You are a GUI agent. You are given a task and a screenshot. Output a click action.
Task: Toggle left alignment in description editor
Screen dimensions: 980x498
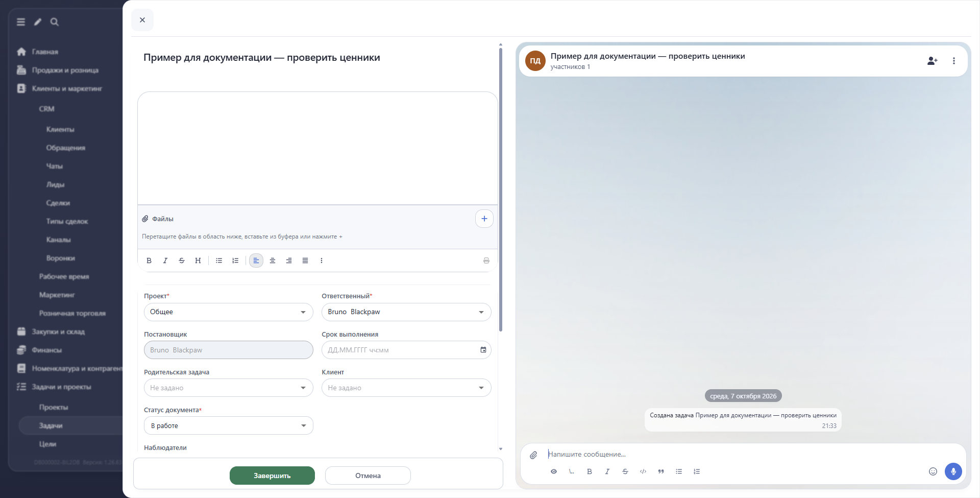pyautogui.click(x=256, y=260)
